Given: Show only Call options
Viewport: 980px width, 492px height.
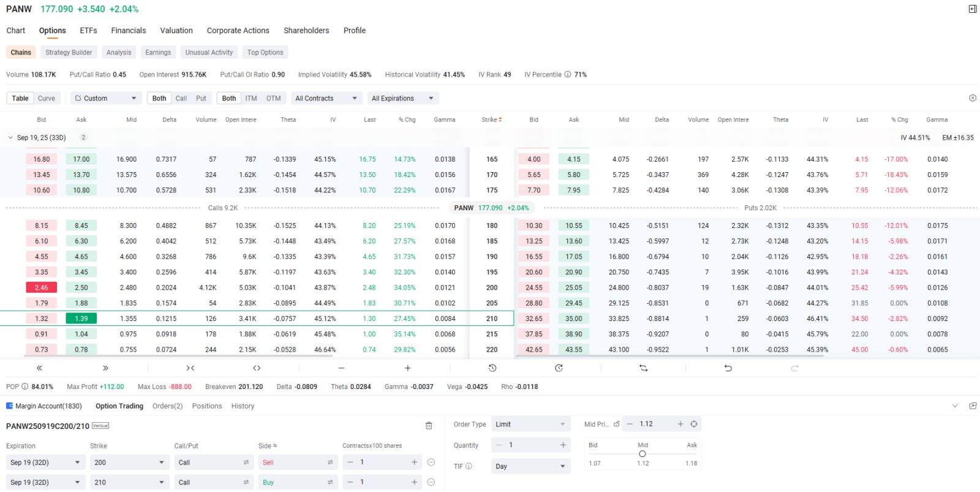Looking at the screenshot, I should (181, 98).
